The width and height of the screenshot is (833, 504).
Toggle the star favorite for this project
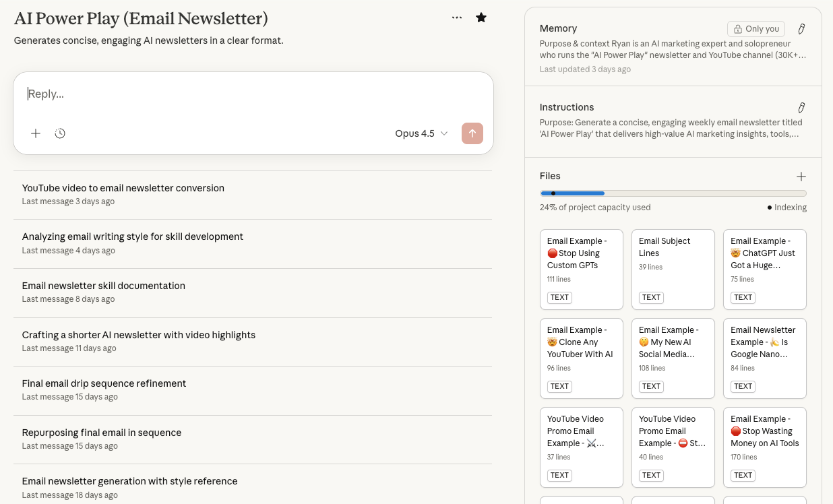[x=481, y=18]
